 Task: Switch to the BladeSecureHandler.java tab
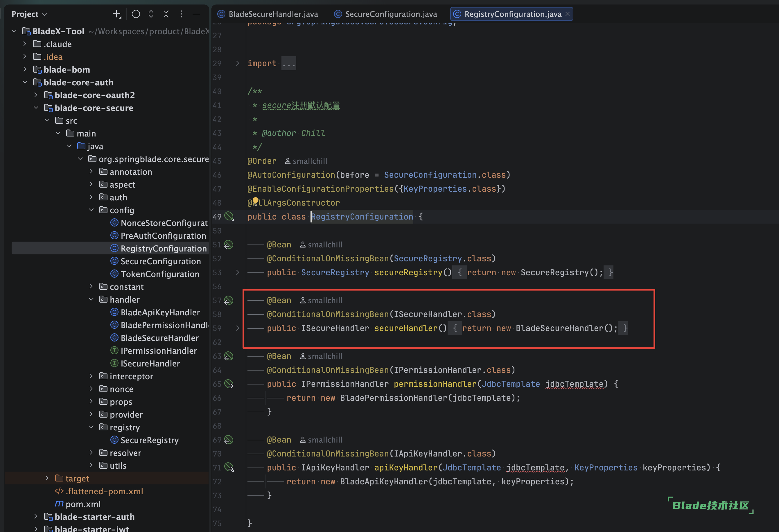[273, 14]
